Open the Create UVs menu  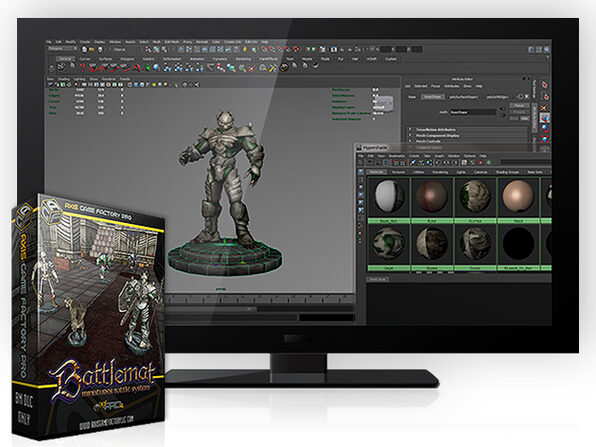point(232,42)
